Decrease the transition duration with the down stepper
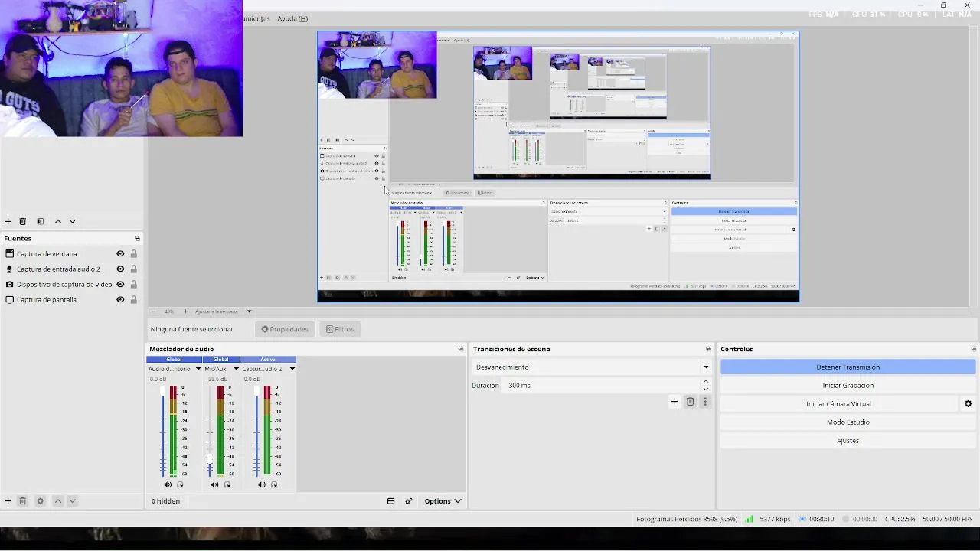 point(706,389)
